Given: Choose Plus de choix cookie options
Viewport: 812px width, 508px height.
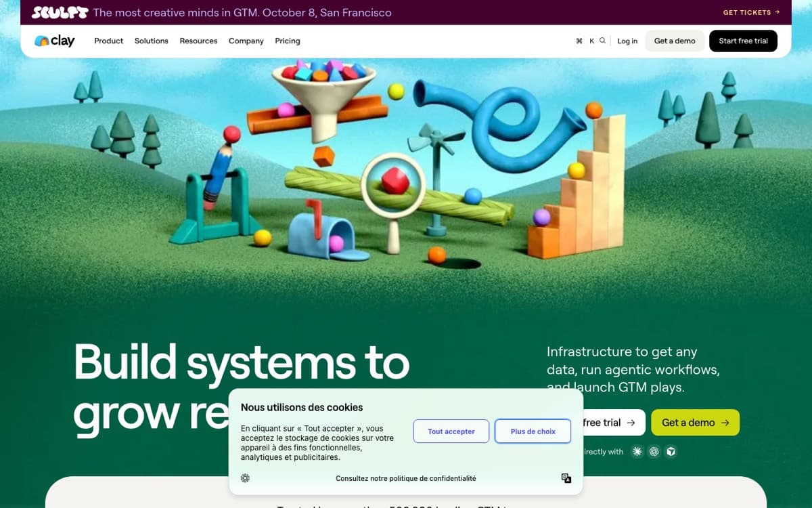Looking at the screenshot, I should click(533, 431).
